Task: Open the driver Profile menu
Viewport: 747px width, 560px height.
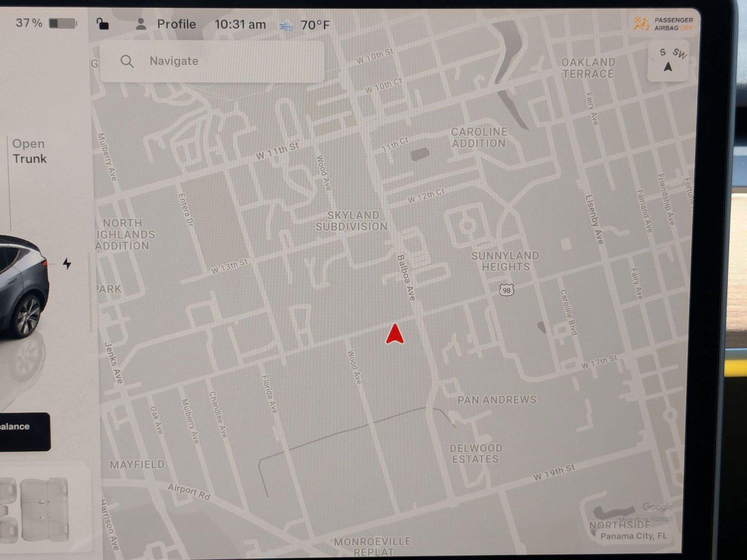Action: pyautogui.click(x=176, y=24)
